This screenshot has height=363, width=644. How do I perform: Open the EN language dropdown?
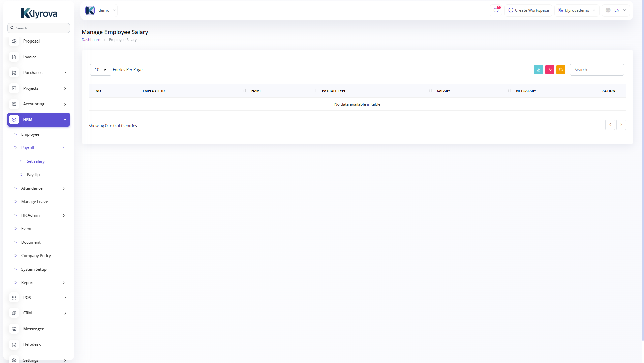616,10
